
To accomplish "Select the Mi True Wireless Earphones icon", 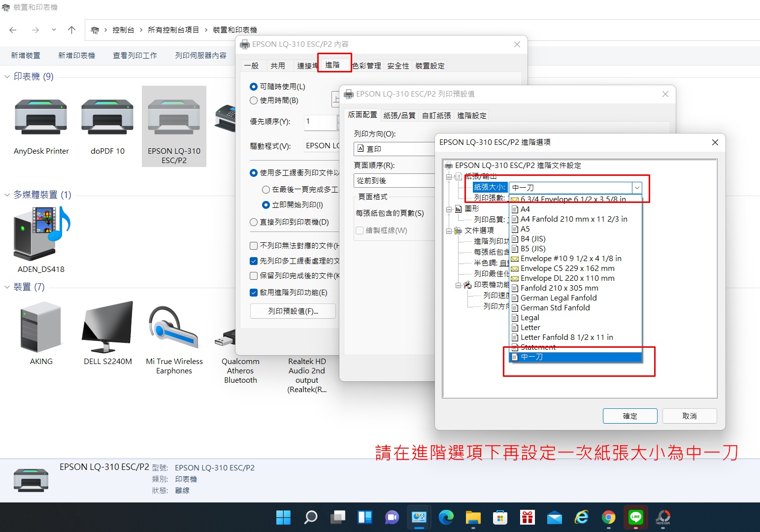I will (174, 328).
